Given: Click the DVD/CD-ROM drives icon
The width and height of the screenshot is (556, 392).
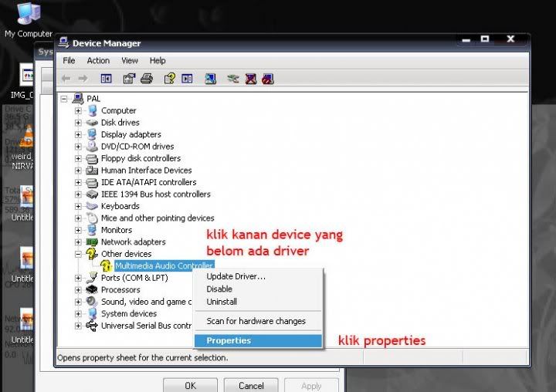Looking at the screenshot, I should tap(92, 146).
